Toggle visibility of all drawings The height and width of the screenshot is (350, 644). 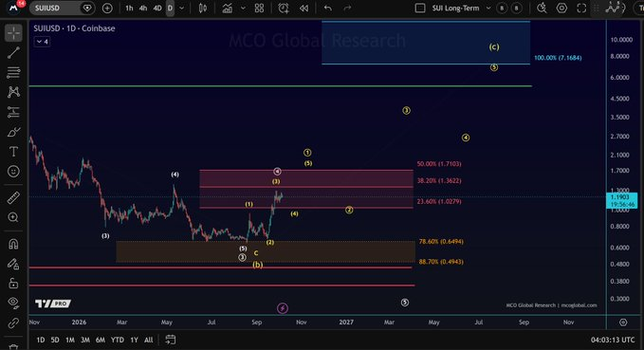point(13,304)
